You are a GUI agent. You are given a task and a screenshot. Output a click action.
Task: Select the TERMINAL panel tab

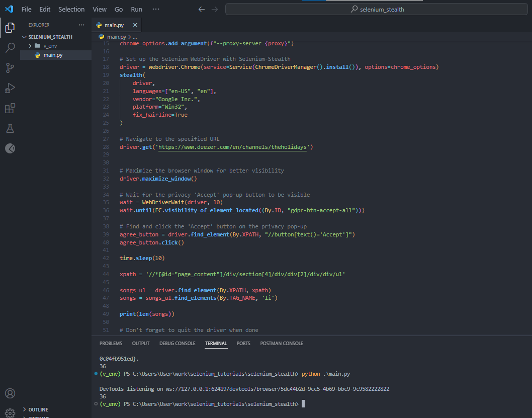216,344
